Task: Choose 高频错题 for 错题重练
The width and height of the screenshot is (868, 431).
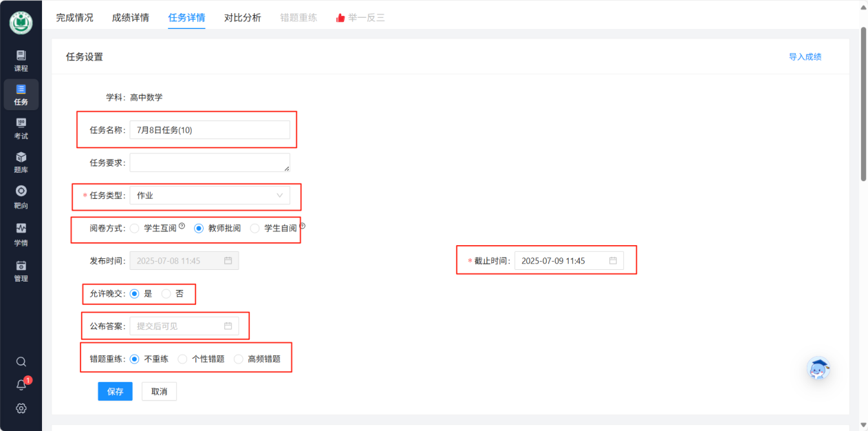Action: pyautogui.click(x=239, y=359)
